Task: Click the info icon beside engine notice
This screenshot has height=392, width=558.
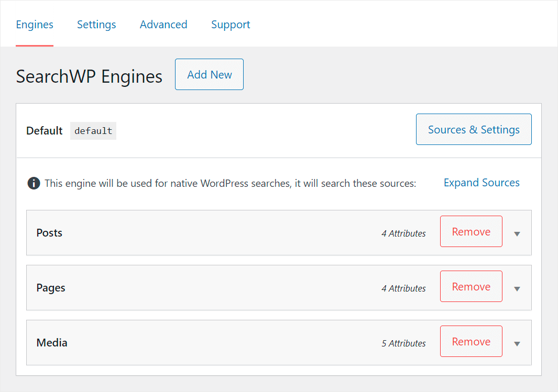Action: pyautogui.click(x=34, y=183)
